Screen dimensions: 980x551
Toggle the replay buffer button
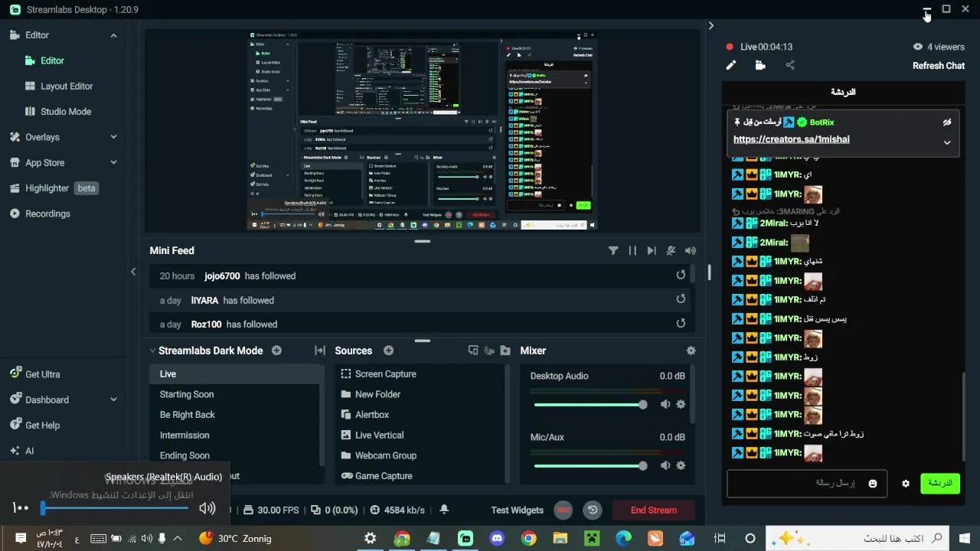tap(592, 510)
